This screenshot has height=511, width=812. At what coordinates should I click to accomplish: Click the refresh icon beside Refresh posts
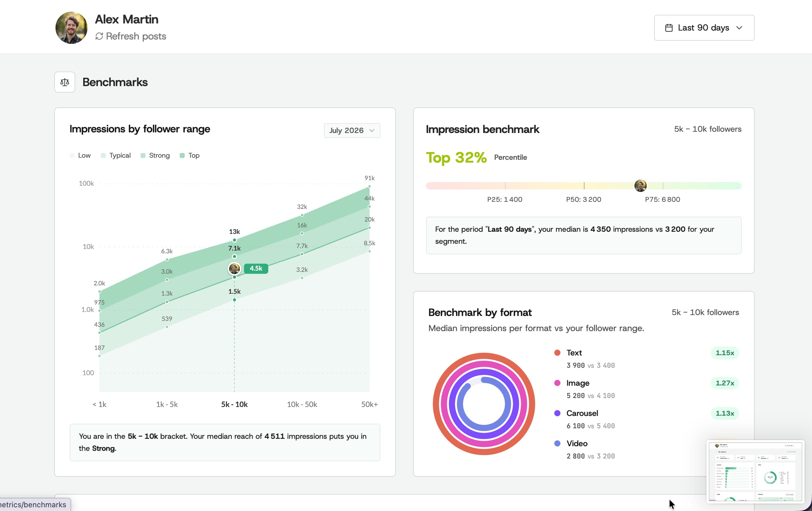coord(99,36)
